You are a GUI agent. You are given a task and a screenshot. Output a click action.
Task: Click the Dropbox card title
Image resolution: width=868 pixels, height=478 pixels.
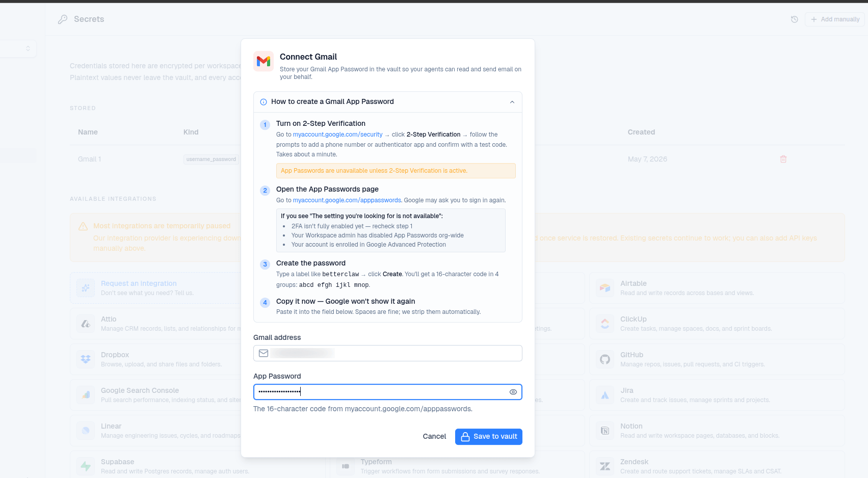pos(115,355)
